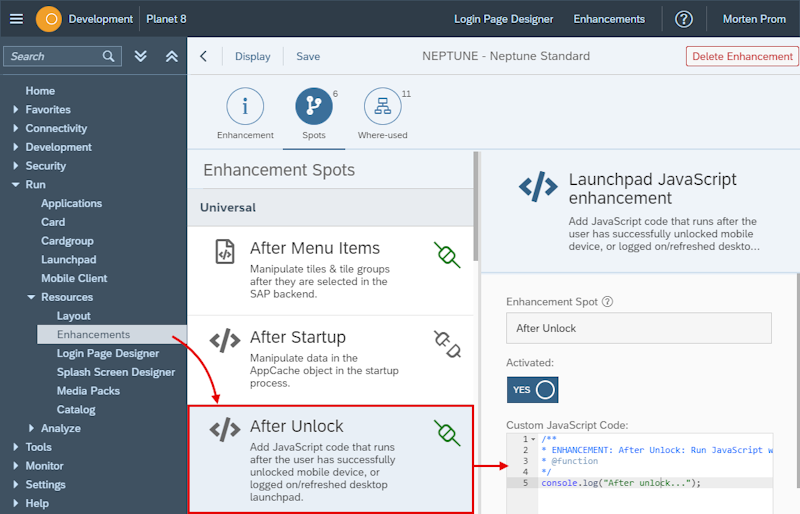Screen dimensions: 800x514
Task: Click the Launchpad JavaScript enhancement code icon
Action: pyautogui.click(x=538, y=187)
